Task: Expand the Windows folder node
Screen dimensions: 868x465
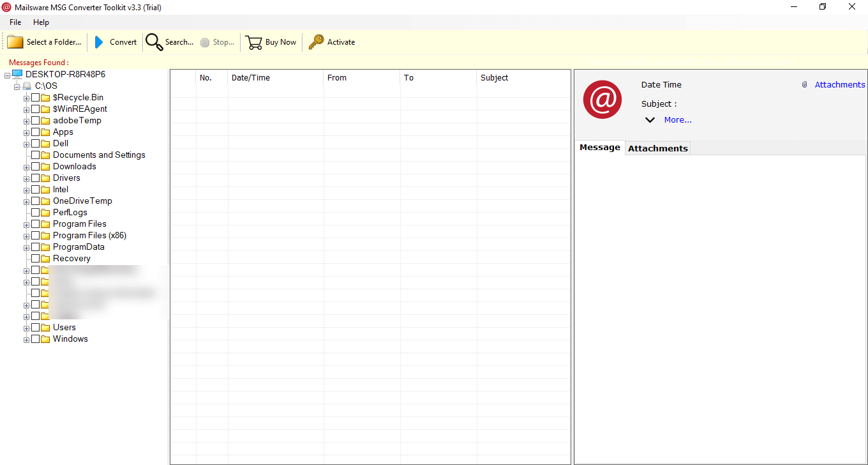Action: pyautogui.click(x=27, y=340)
